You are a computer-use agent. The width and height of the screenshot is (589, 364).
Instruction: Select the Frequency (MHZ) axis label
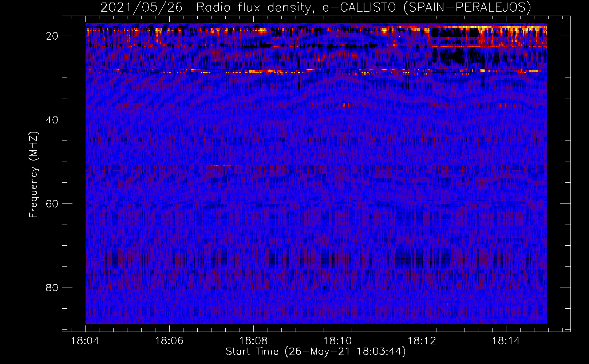(33, 175)
